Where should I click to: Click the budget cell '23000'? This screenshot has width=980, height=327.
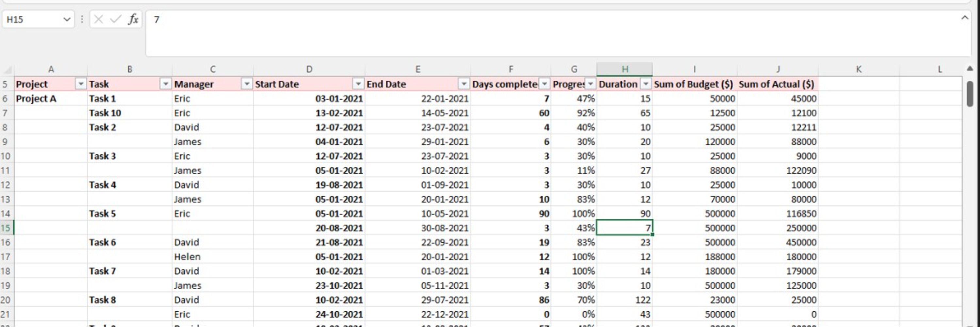pos(695,300)
